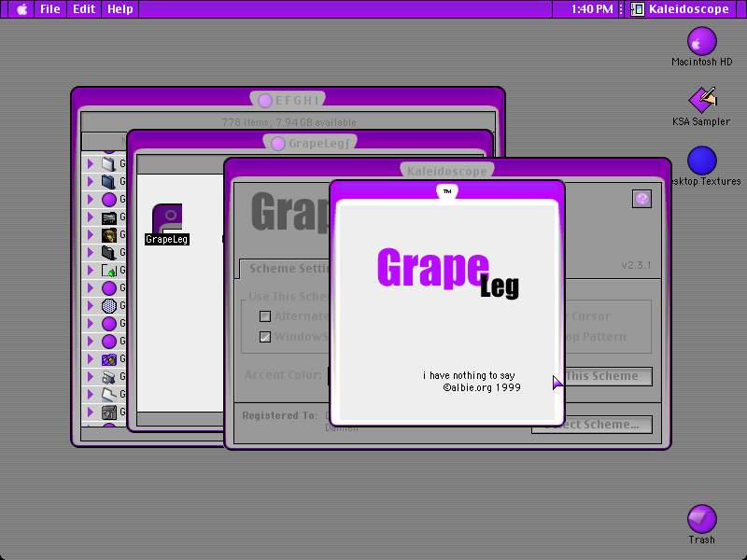Select the photo folder icon in EFGHI list
The image size is (747, 560).
coord(108,217)
